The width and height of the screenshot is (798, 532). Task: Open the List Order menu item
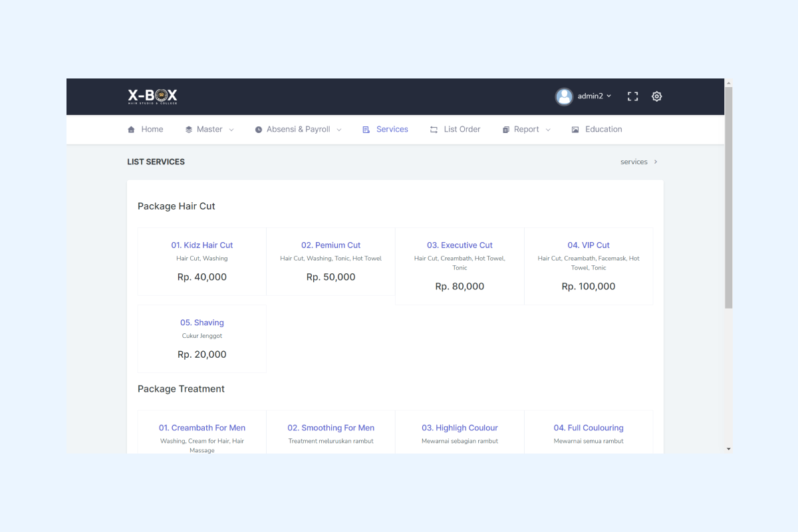pyautogui.click(x=455, y=130)
